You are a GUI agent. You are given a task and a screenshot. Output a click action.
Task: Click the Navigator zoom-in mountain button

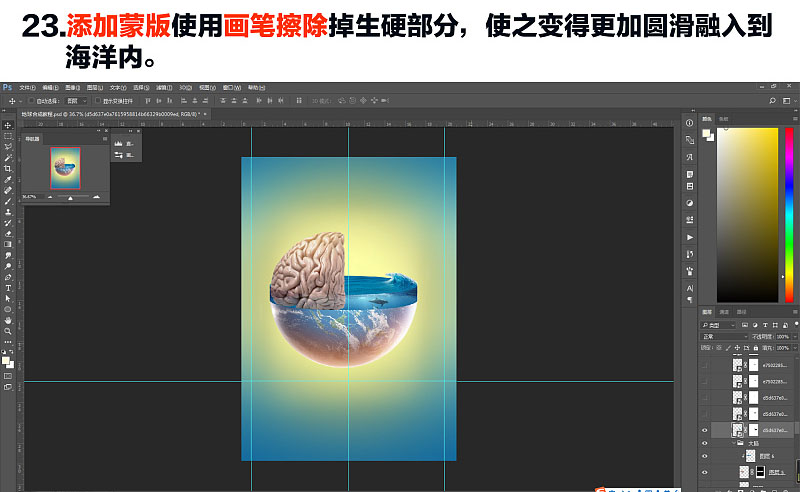coord(96,197)
